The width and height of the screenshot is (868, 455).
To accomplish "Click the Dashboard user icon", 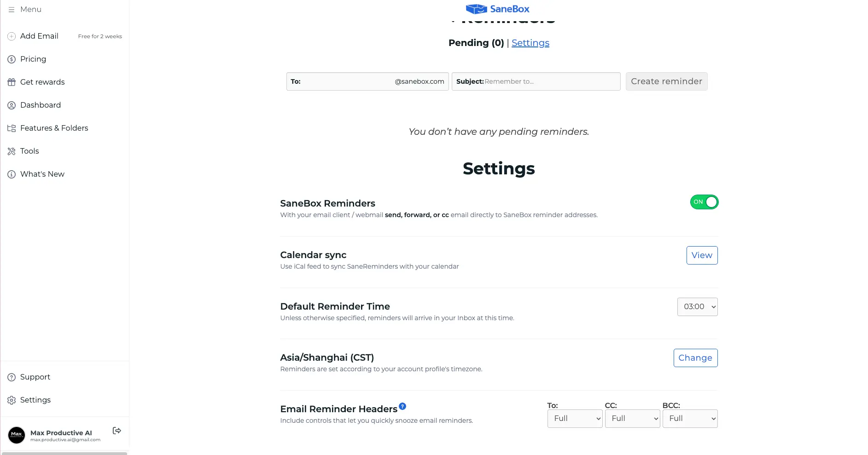I will tap(12, 105).
